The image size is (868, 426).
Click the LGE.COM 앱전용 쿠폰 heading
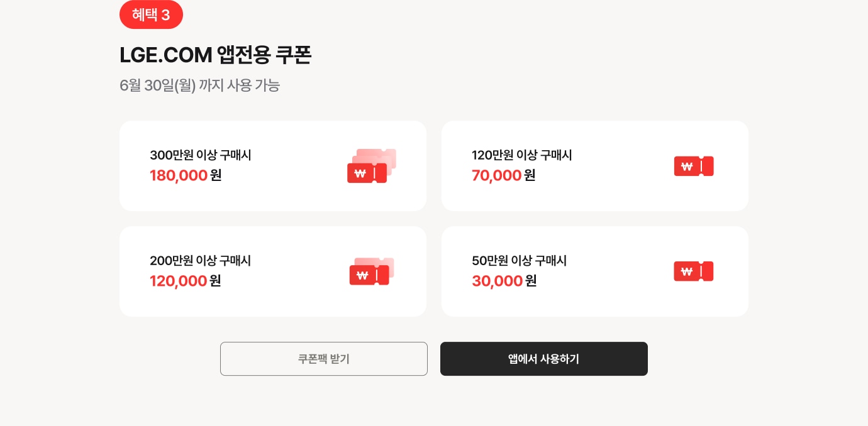point(216,55)
